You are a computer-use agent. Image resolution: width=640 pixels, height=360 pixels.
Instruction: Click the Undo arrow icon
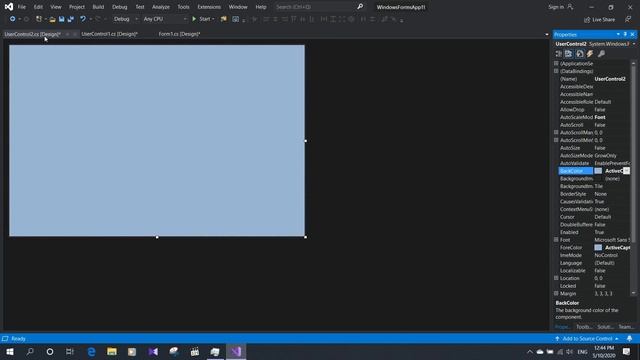point(83,19)
